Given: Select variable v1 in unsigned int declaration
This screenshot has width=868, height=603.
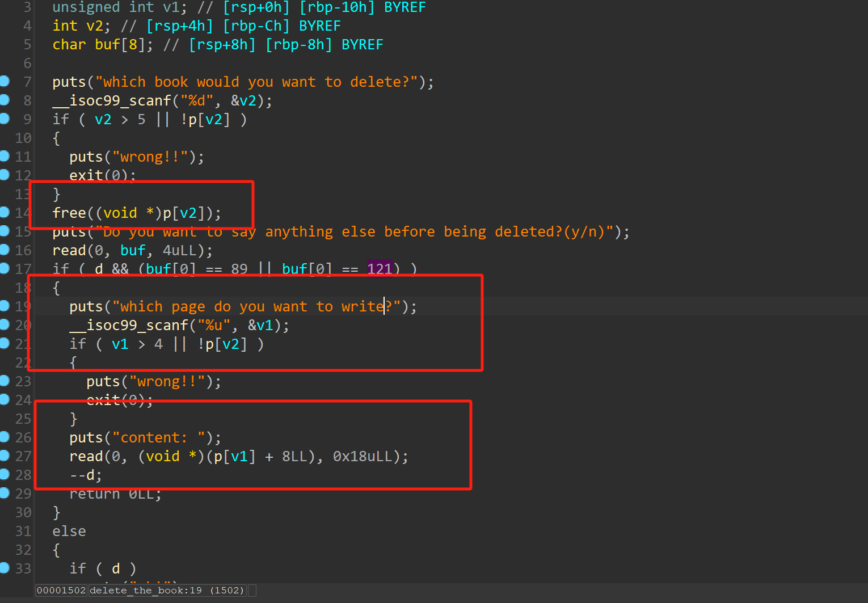Looking at the screenshot, I should coord(171,7).
